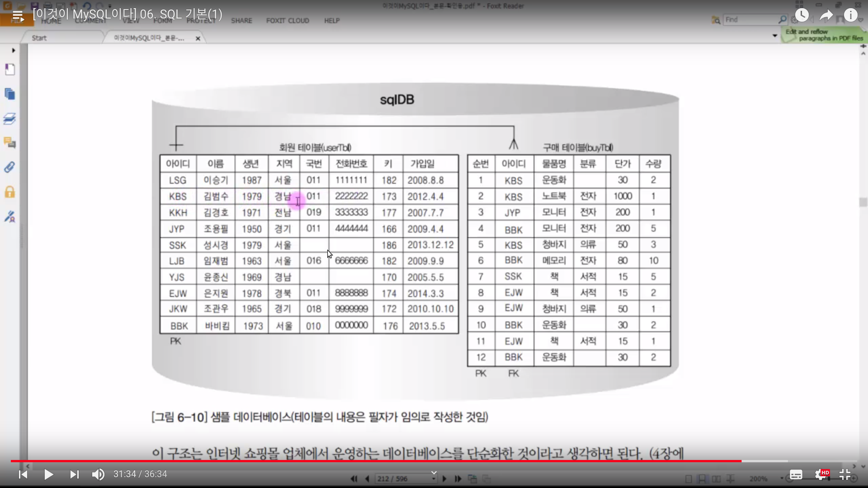Open Foxit comments panel icon
868x488 pixels.
point(10,143)
